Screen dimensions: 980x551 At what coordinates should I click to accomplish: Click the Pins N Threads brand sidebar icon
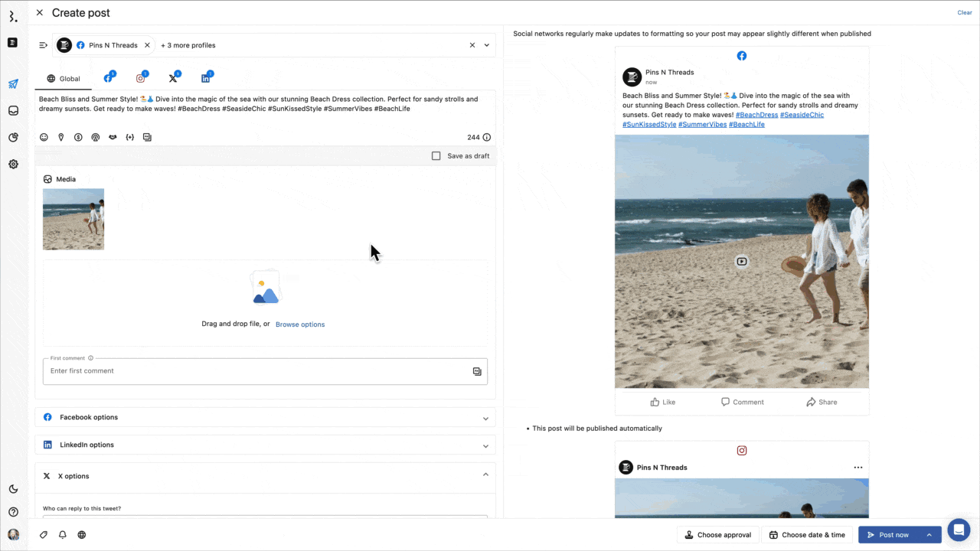[12, 43]
